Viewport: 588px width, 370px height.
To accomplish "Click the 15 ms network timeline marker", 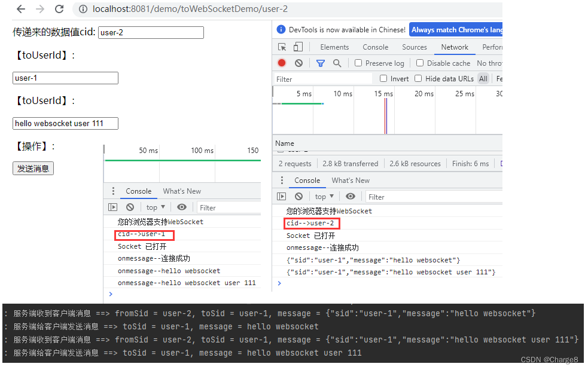I will [x=383, y=94].
